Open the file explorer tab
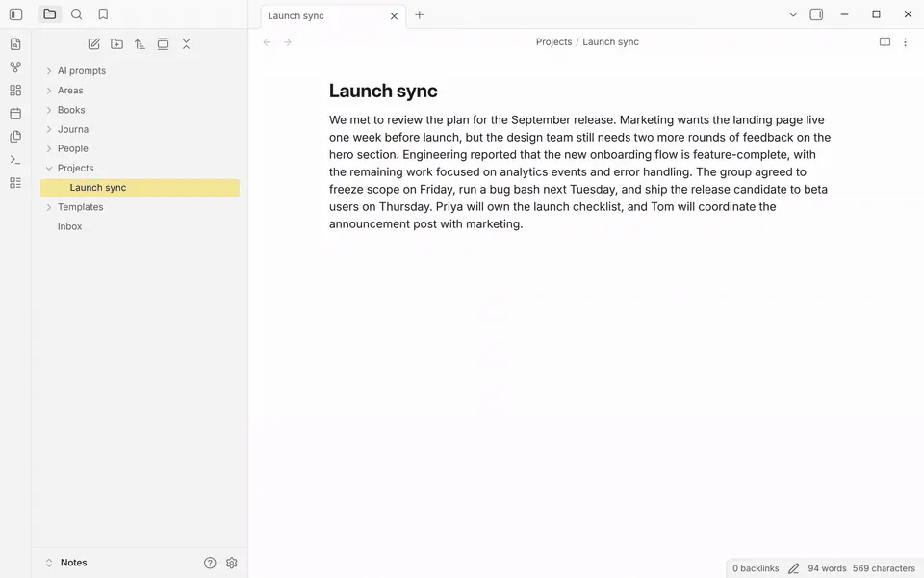 tap(49, 14)
